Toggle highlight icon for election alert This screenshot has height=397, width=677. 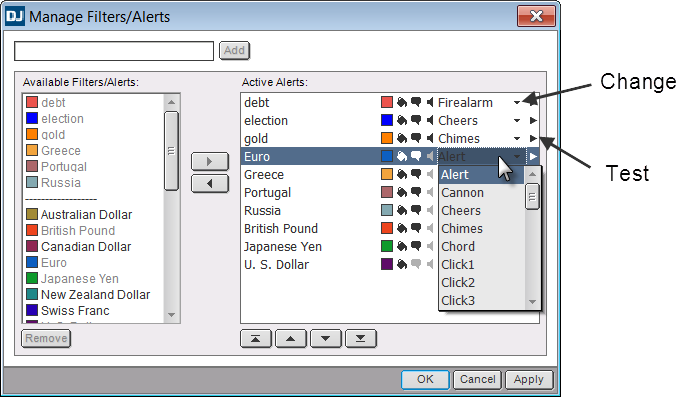click(x=402, y=120)
